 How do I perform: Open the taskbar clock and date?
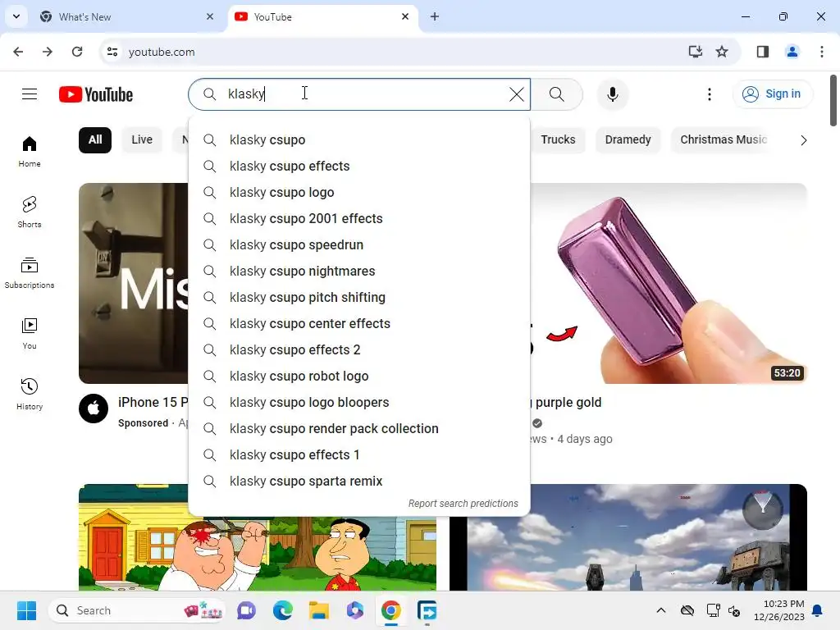tap(779, 610)
